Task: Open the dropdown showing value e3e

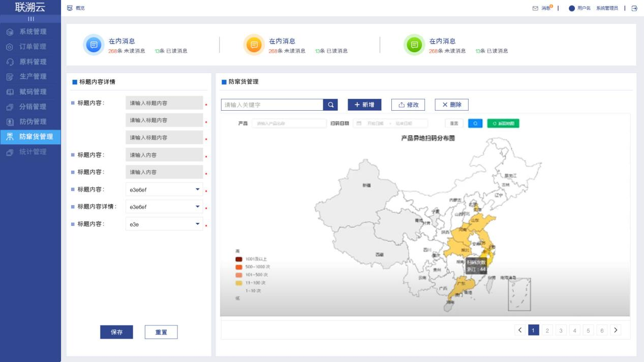Action: click(x=198, y=224)
